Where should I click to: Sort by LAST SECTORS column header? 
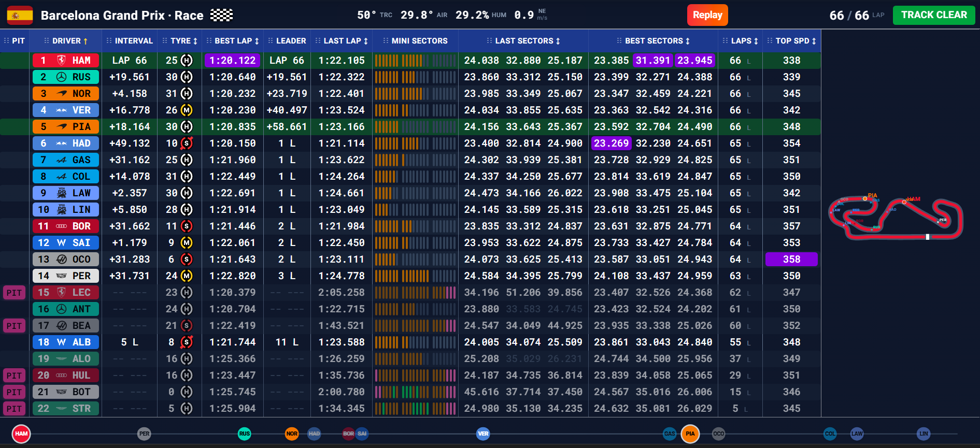click(x=523, y=41)
